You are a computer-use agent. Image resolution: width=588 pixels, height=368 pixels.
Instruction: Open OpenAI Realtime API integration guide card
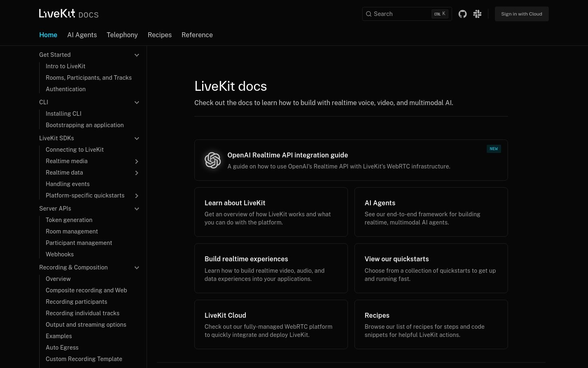pyautogui.click(x=351, y=160)
